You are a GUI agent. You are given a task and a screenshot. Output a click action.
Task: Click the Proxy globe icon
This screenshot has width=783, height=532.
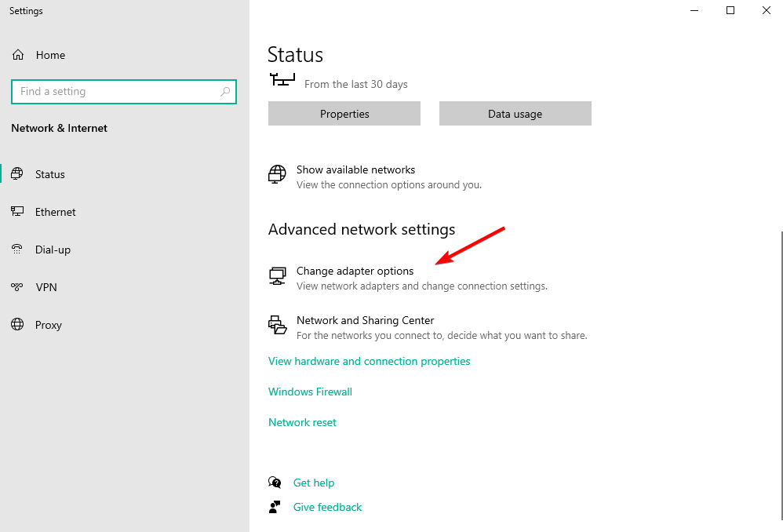17,324
